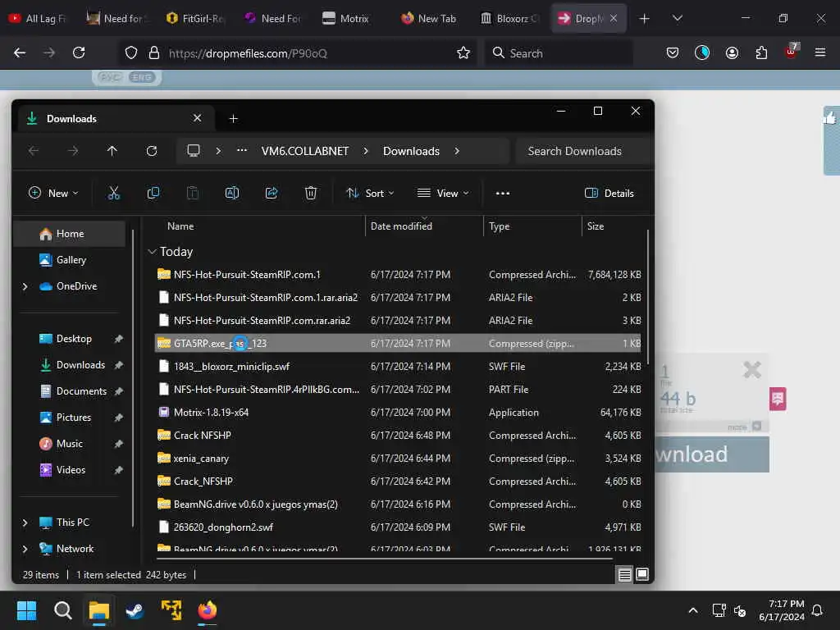Click the taskbar clock showing 7:17 PM
The image size is (840, 630).
click(x=782, y=610)
